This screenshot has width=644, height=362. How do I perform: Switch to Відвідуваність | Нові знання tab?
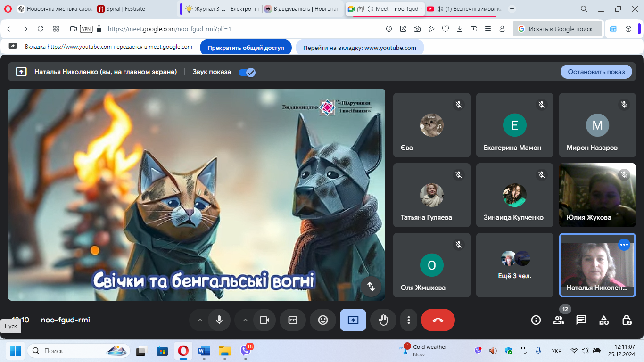303,9
